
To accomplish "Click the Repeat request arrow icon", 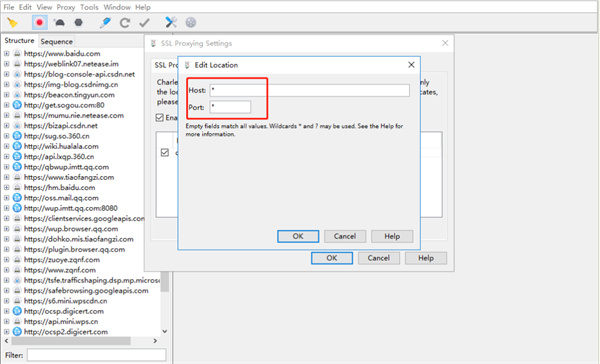I will point(125,23).
